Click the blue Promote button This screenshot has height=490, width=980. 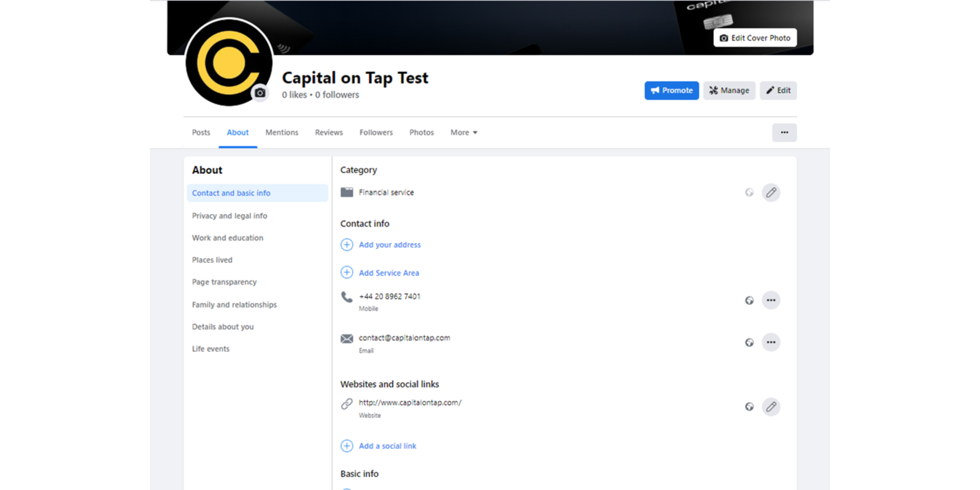(672, 90)
